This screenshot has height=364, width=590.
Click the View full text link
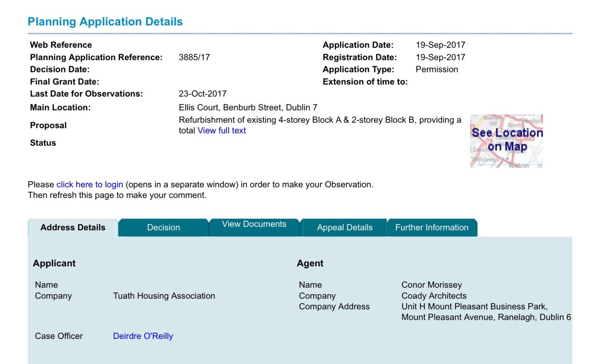[x=221, y=130]
